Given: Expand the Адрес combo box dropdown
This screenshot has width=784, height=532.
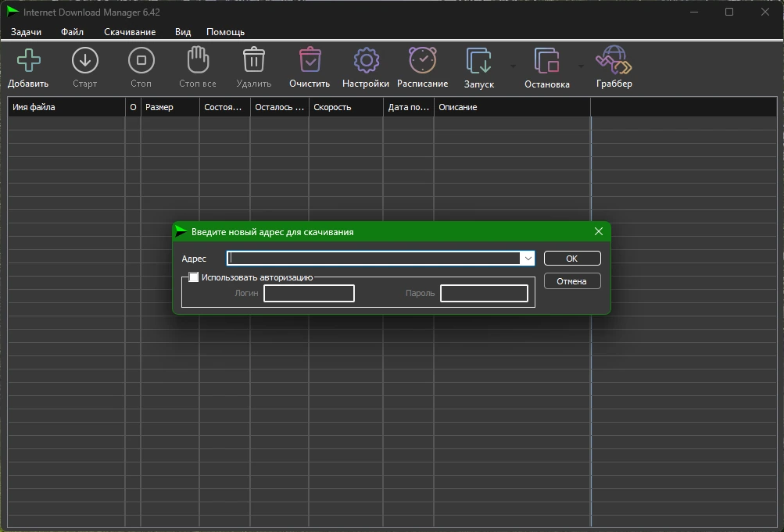Looking at the screenshot, I should click(x=528, y=259).
